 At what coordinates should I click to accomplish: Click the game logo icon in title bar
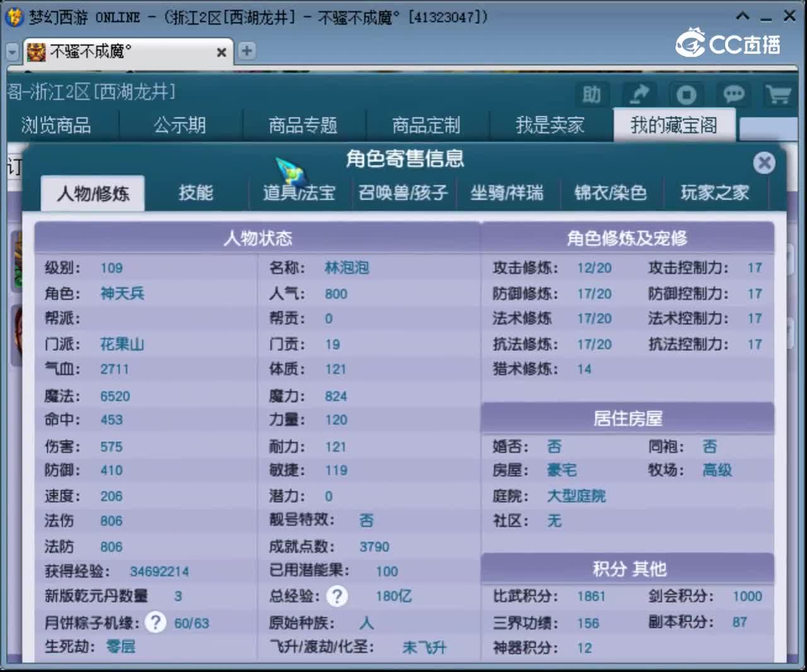click(x=14, y=17)
